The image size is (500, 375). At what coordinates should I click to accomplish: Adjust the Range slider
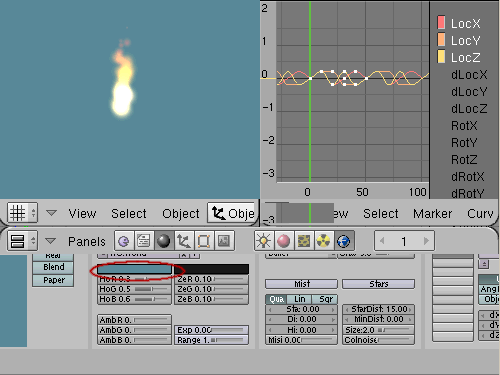212,340
